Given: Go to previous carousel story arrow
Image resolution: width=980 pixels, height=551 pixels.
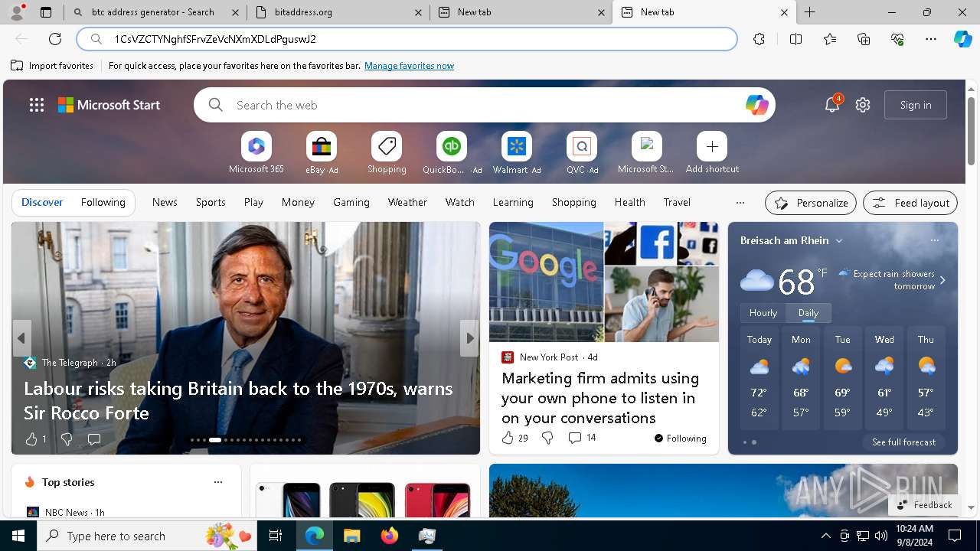Looking at the screenshot, I should pos(21,338).
